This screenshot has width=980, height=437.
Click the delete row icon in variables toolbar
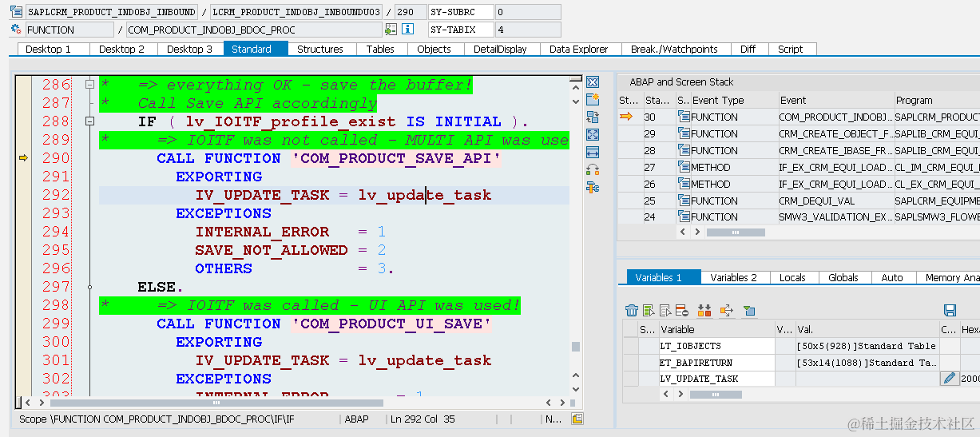tap(681, 311)
